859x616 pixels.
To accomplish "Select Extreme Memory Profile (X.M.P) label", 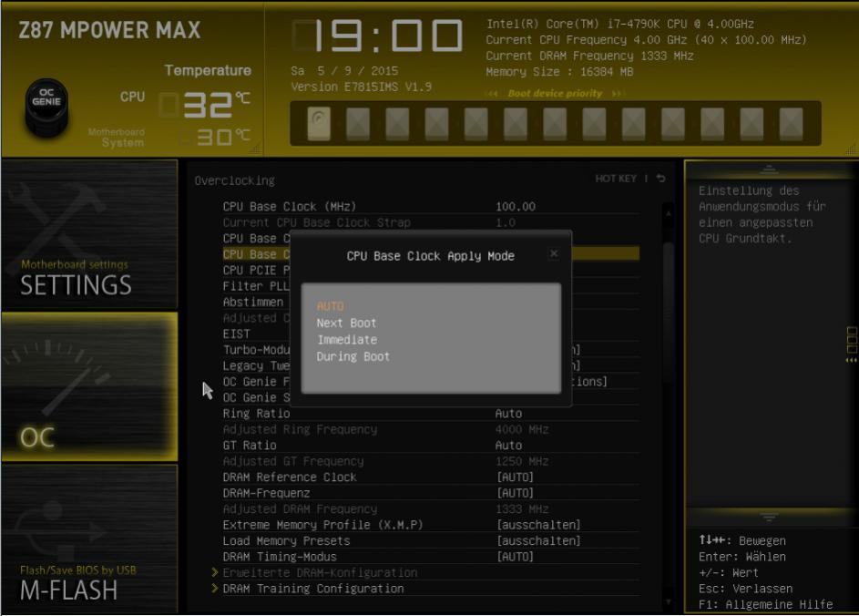I will point(322,525).
